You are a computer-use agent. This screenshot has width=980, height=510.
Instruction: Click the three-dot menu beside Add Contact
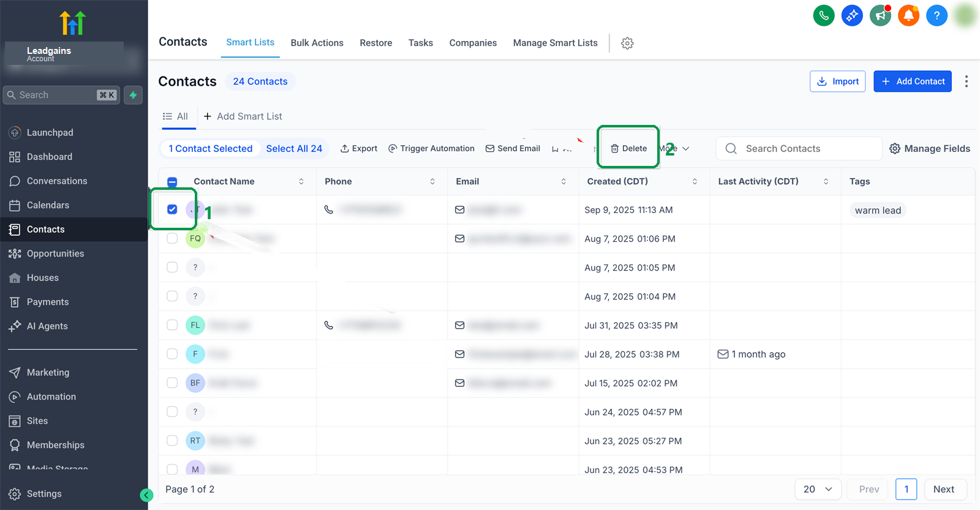coord(967,81)
